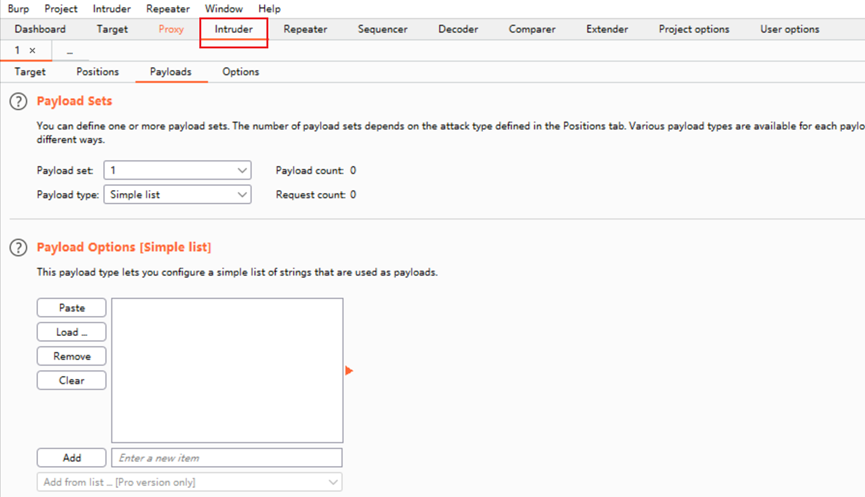The height and width of the screenshot is (497, 865).
Task: Select attack tab number 1
Action: [x=18, y=50]
